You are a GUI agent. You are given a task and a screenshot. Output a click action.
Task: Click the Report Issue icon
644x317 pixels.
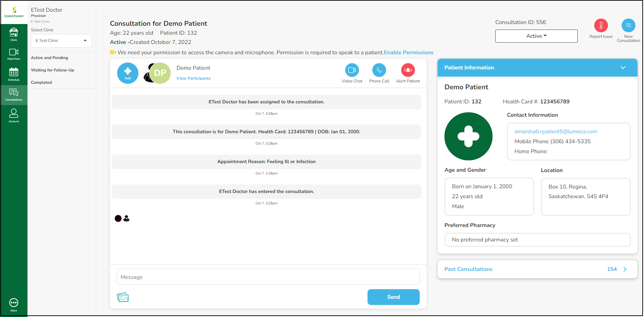point(601,26)
